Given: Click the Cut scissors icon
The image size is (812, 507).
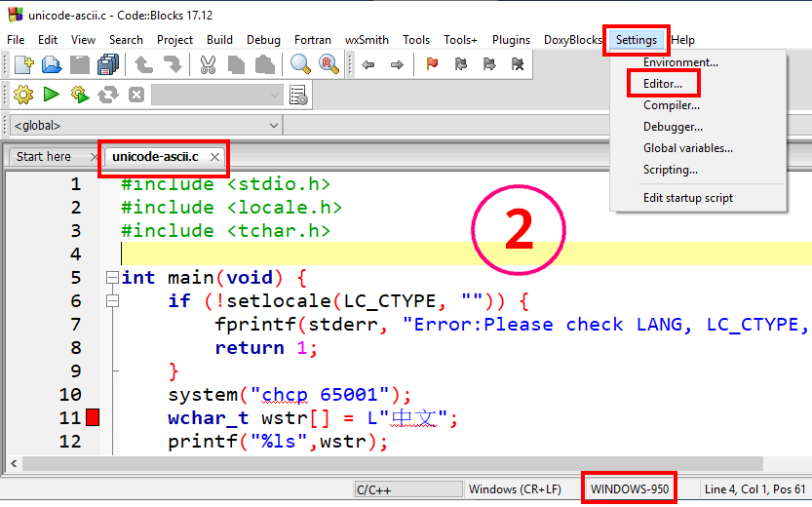Looking at the screenshot, I should 208,65.
